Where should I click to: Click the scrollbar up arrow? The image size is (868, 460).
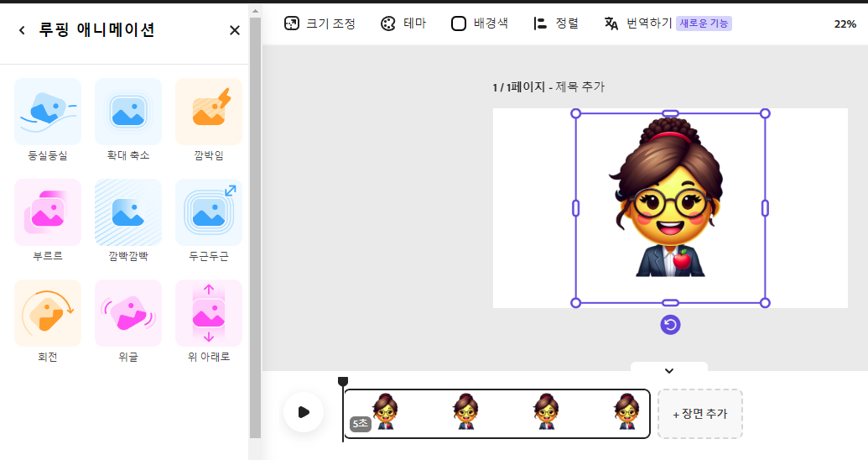pos(255,11)
